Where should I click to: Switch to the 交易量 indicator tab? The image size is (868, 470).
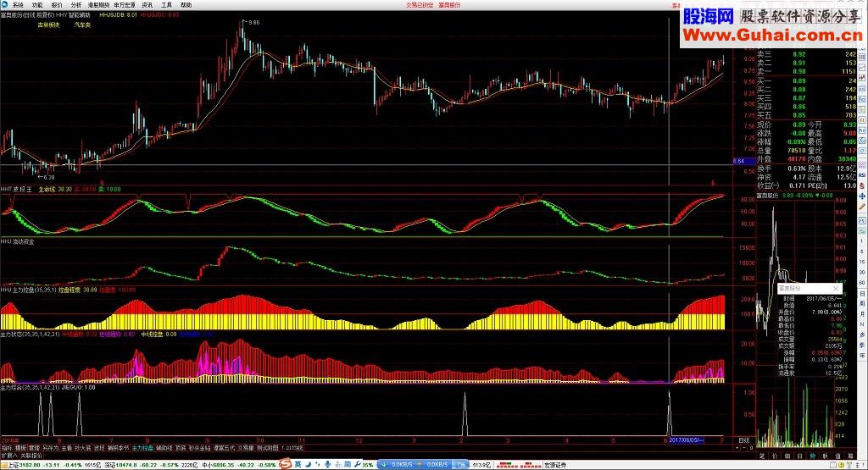(245, 448)
